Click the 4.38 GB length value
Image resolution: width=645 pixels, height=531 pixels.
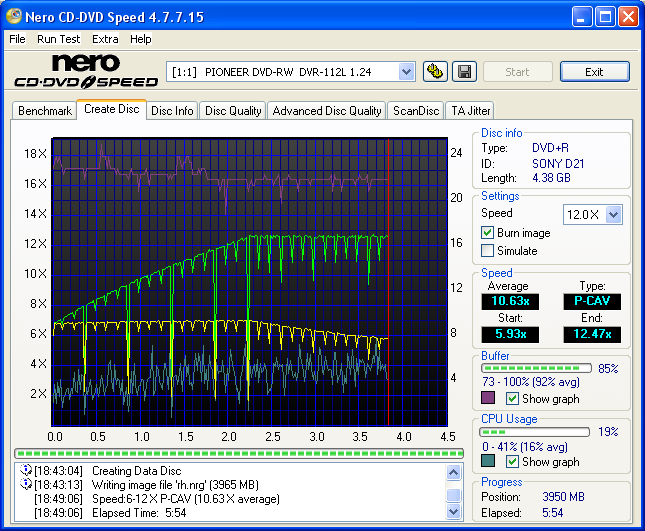point(551,178)
